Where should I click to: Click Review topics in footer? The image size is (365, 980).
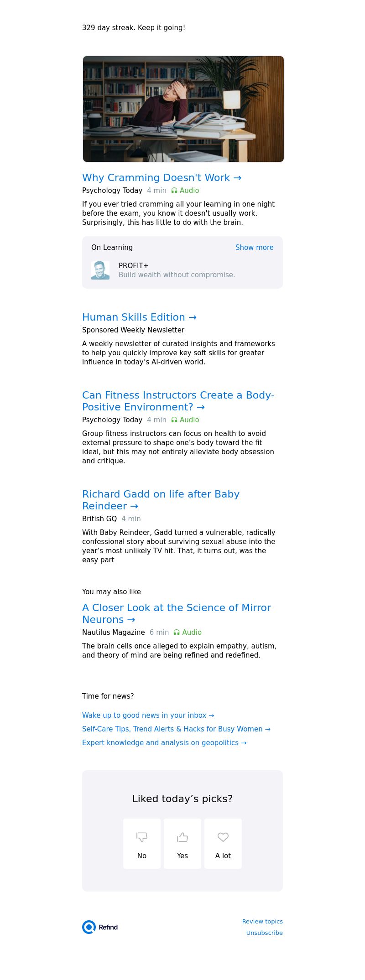[262, 921]
